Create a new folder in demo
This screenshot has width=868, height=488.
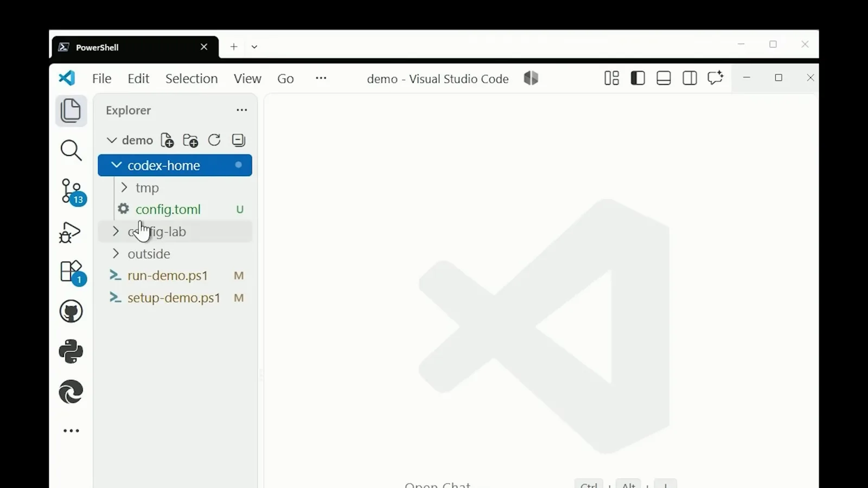(x=190, y=140)
